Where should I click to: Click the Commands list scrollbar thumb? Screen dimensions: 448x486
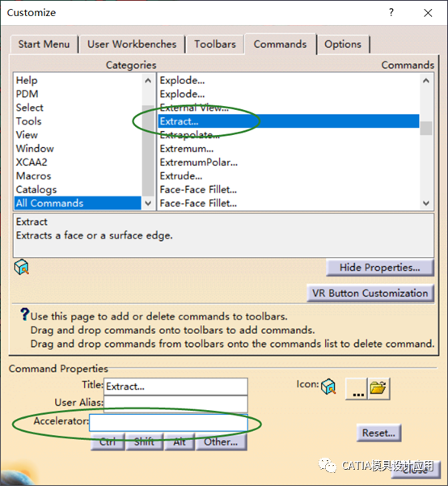click(x=426, y=128)
